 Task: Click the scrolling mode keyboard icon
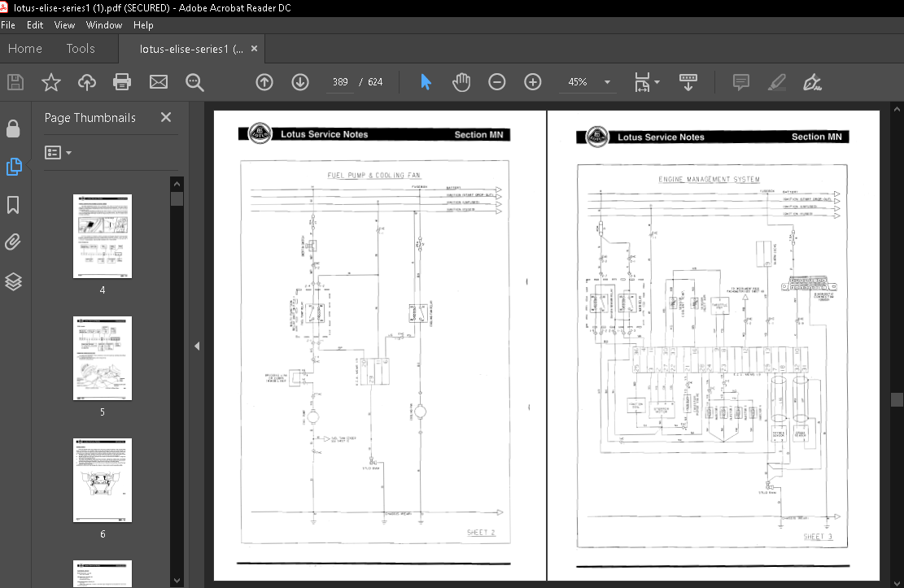pos(688,82)
